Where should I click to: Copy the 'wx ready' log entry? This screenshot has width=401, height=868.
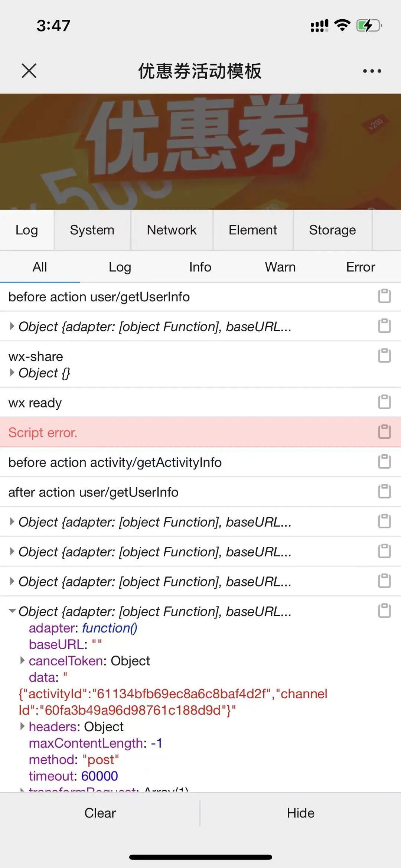click(x=384, y=402)
